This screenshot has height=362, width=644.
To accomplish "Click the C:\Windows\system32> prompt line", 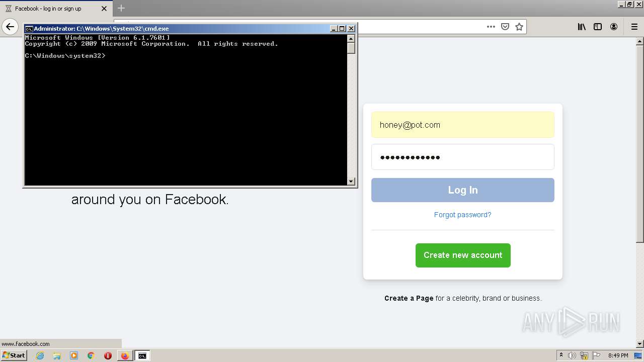I will (65, 56).
